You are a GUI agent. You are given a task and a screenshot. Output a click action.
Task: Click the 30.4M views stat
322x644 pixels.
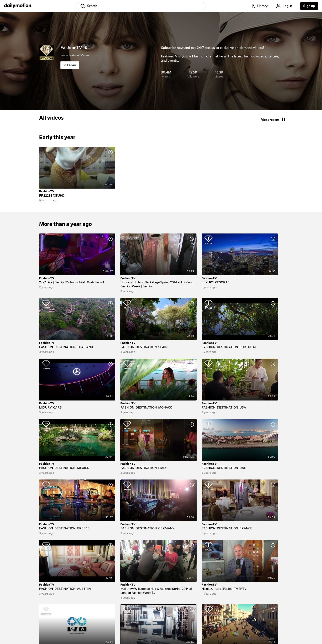166,74
